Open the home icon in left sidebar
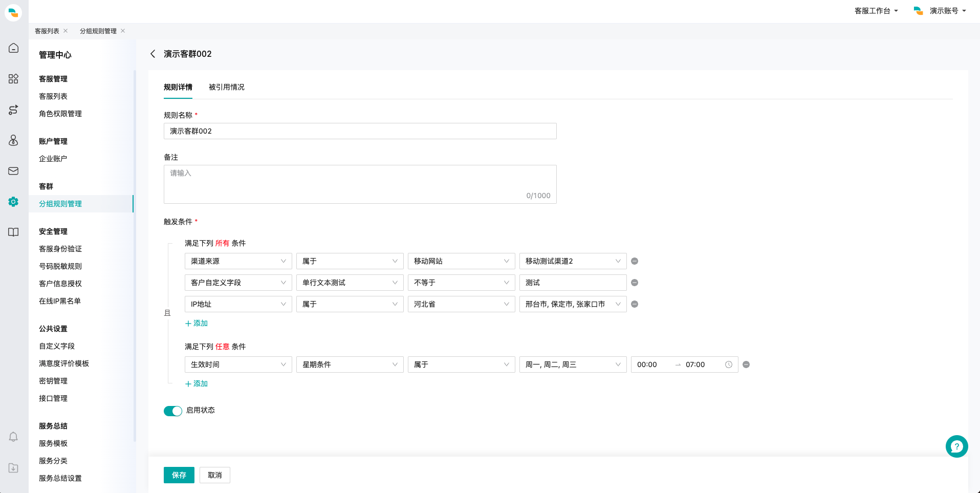The width and height of the screenshot is (980, 493). pos(13,48)
